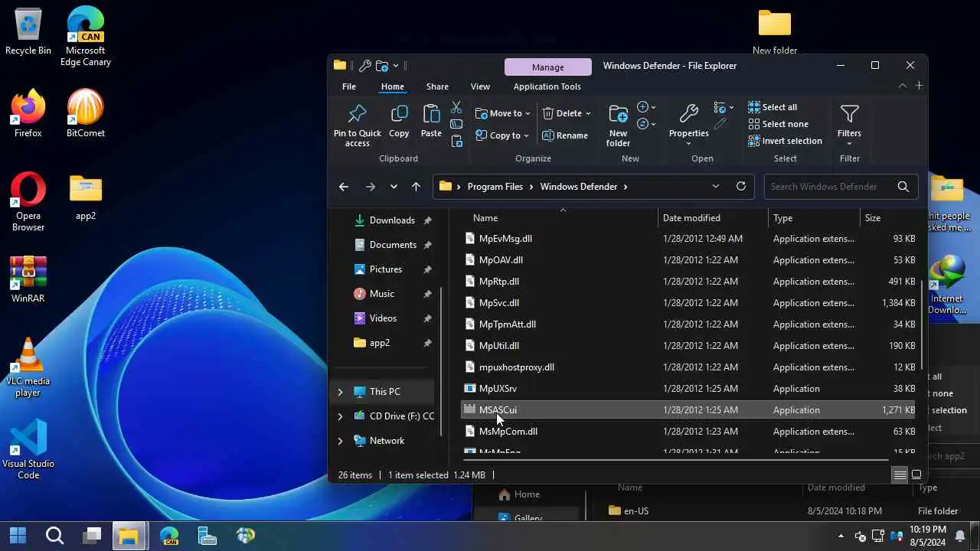Screen dimensions: 980x551
Task: Click Program Files in breadcrumb
Action: pos(495,187)
